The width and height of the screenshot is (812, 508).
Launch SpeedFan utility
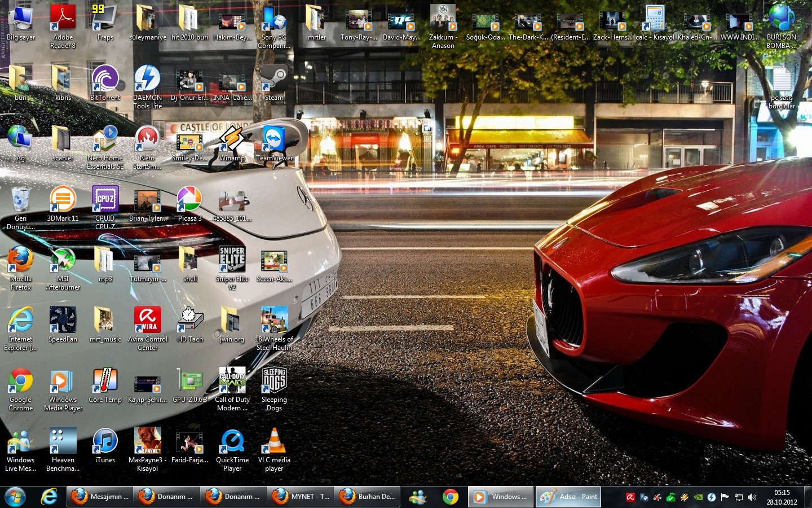63,325
